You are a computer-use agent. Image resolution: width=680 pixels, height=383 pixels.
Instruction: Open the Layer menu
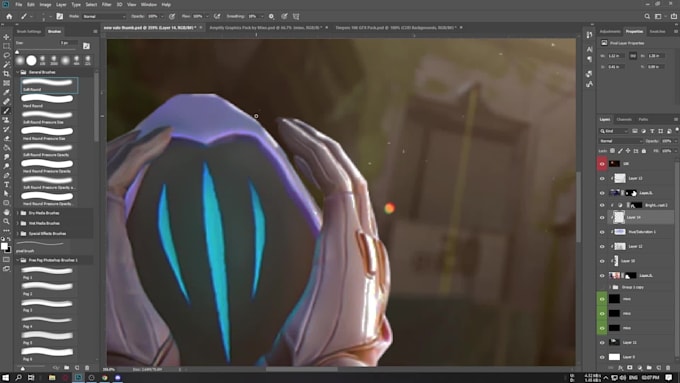[x=61, y=4]
